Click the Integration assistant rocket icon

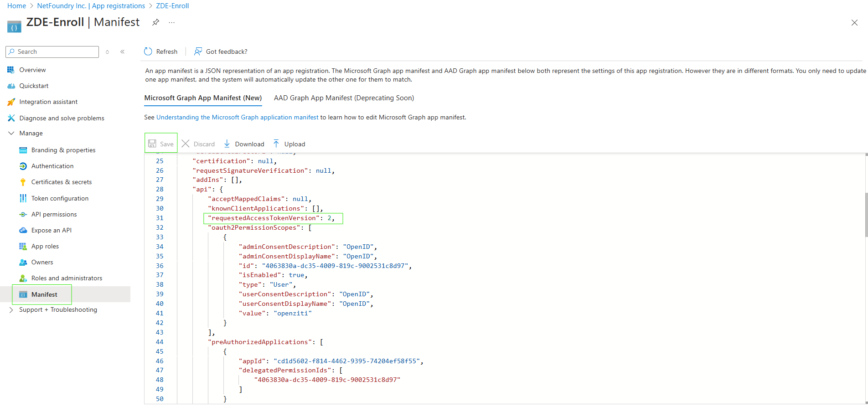[11, 102]
